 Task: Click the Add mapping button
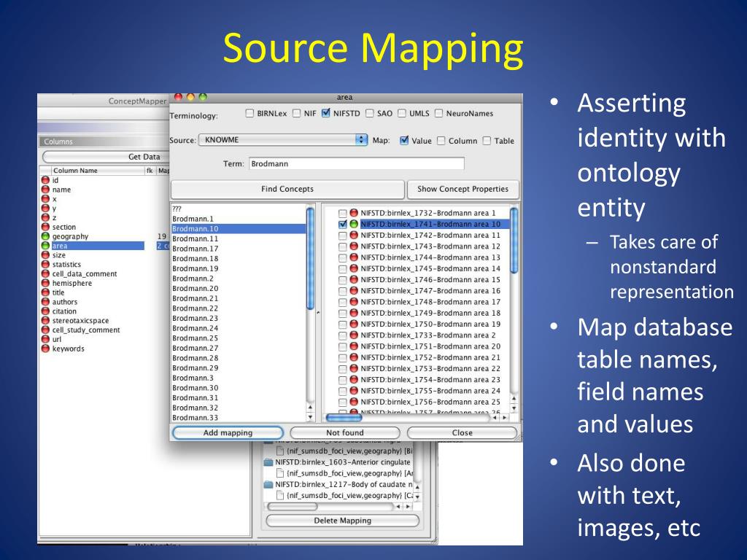point(228,432)
